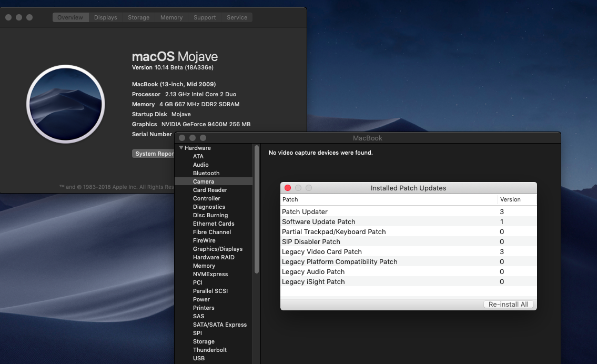The image size is (597, 364).
Task: Select the Legacy Platform Compatibility Patch row
Action: 409,261
